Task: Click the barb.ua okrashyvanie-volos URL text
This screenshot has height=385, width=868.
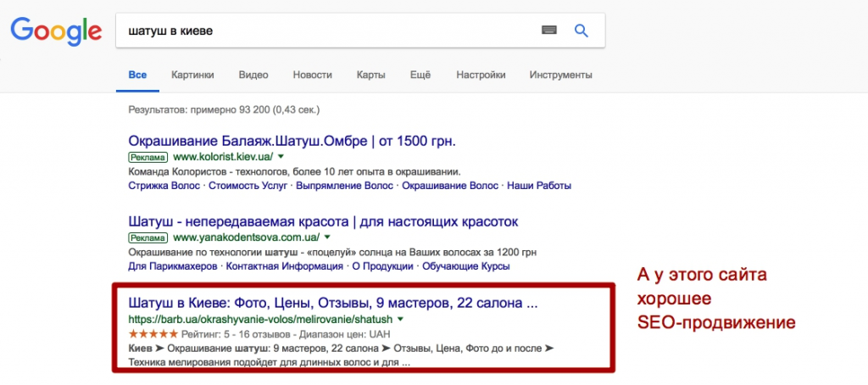Action: click(x=260, y=320)
